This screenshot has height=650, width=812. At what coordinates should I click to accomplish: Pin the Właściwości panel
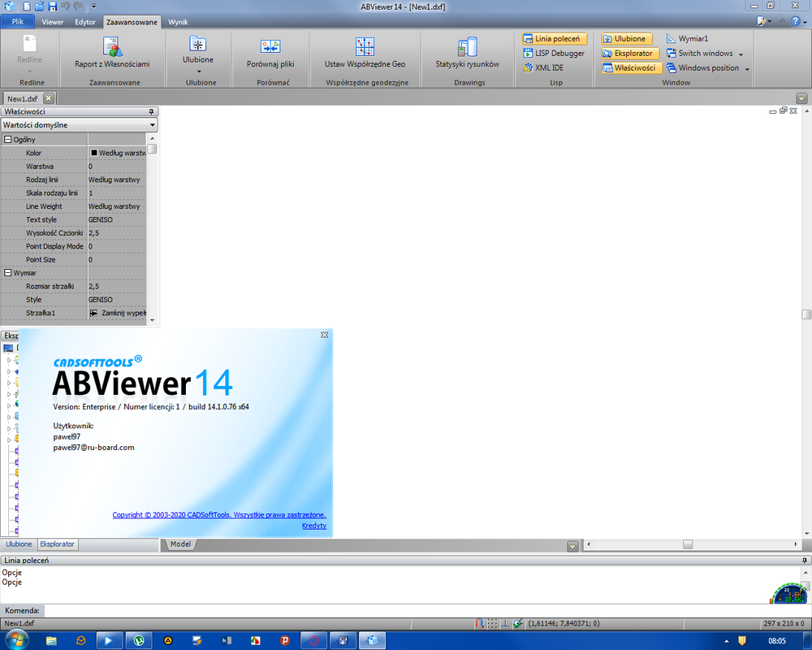[151, 111]
